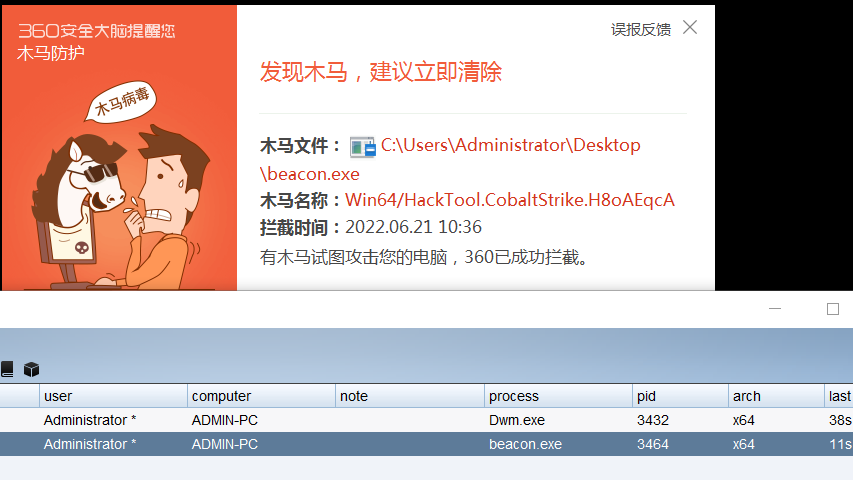Click the \beacon.exe filename in the alert
The height and width of the screenshot is (480, 853).
(310, 174)
